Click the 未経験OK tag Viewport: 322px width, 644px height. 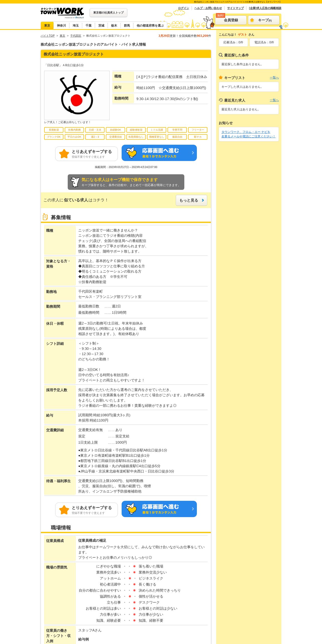click(115, 130)
